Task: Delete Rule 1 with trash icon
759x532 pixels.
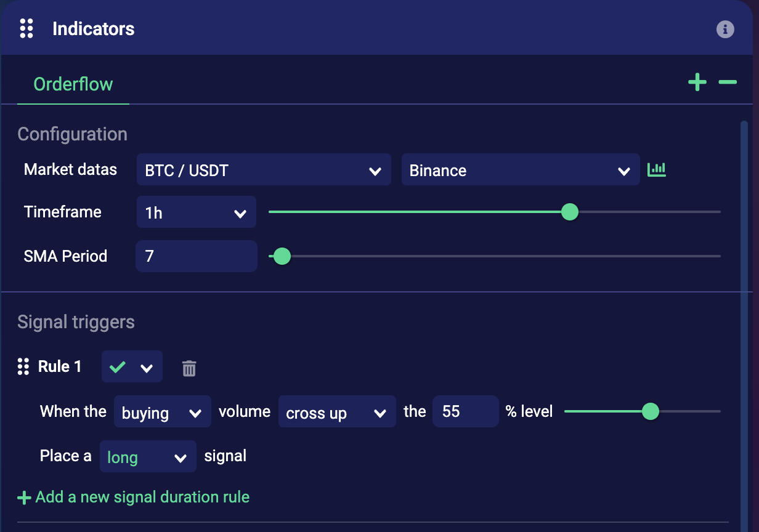Action: pyautogui.click(x=189, y=368)
